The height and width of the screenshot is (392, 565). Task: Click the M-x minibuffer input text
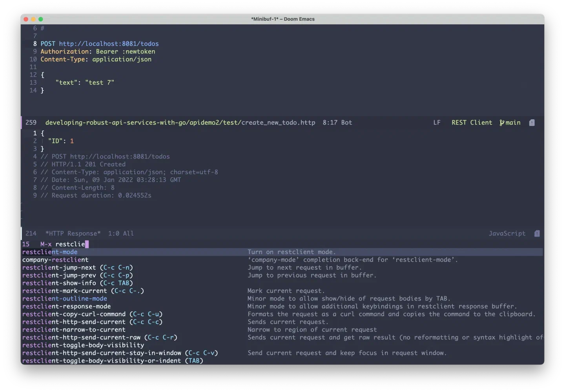point(70,244)
